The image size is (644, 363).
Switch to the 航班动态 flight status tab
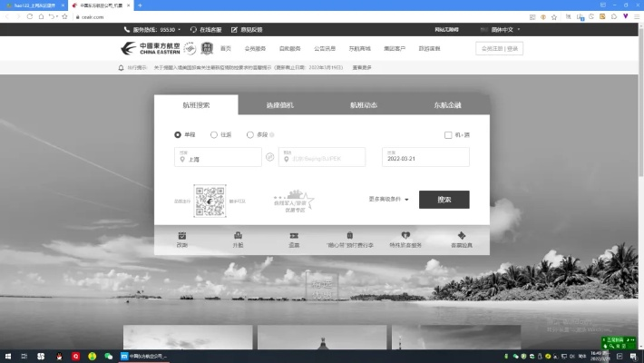click(x=364, y=105)
